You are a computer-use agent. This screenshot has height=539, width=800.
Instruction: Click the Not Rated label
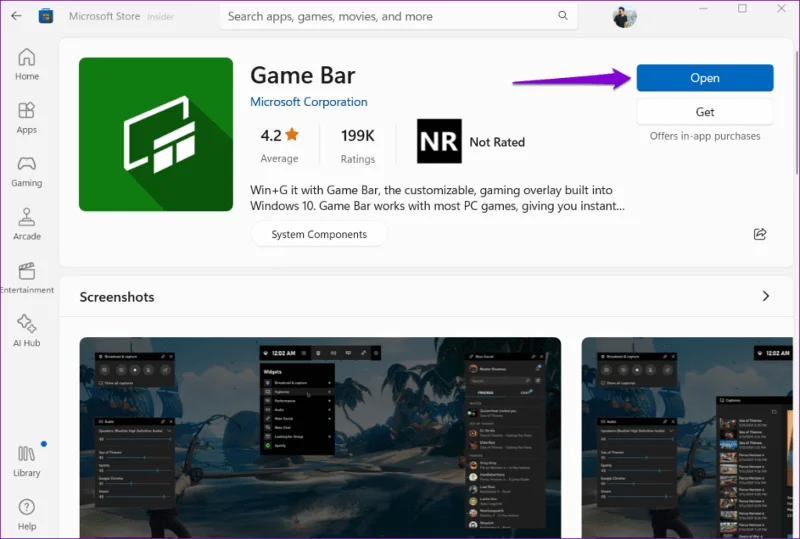pos(497,142)
